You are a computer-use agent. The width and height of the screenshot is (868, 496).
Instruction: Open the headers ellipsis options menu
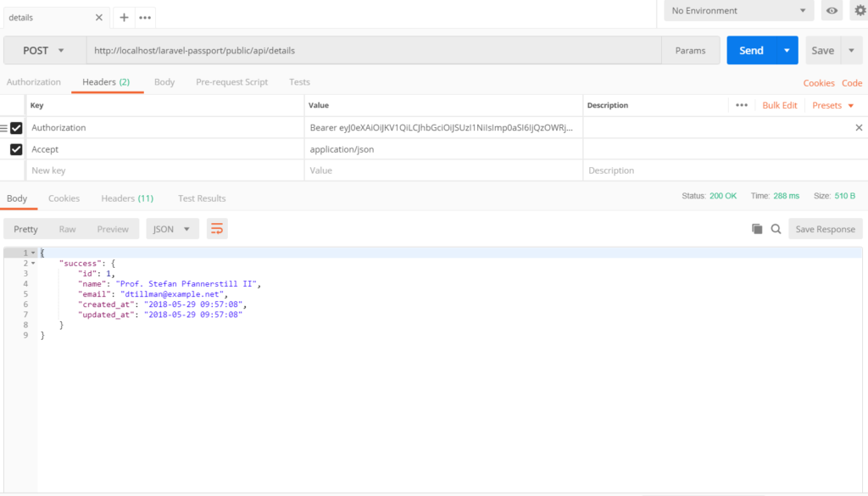pos(743,104)
